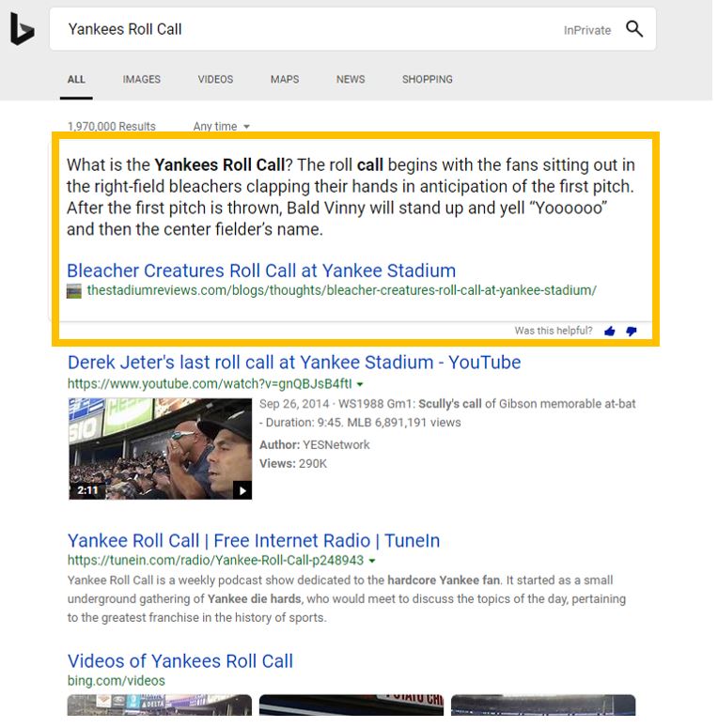Select the ALL results tab
This screenshot has height=728, width=718.
pos(76,80)
